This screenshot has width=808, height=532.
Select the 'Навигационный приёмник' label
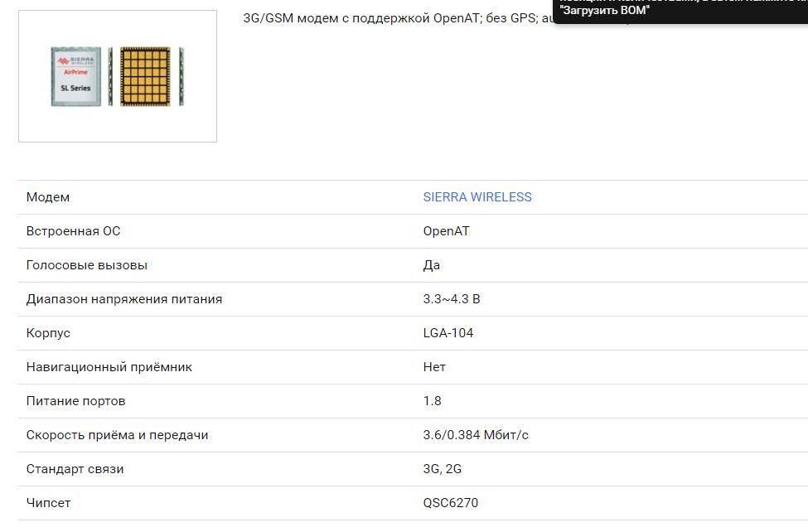click(109, 367)
